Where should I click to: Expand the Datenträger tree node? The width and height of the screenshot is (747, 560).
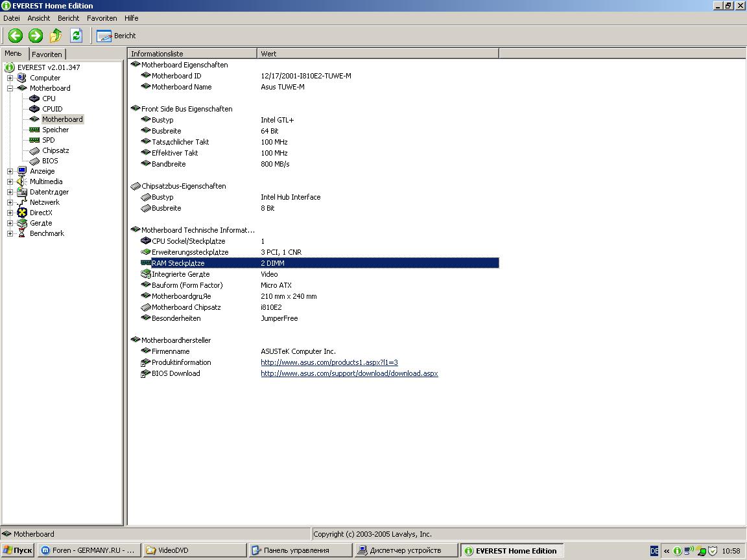(x=10, y=192)
